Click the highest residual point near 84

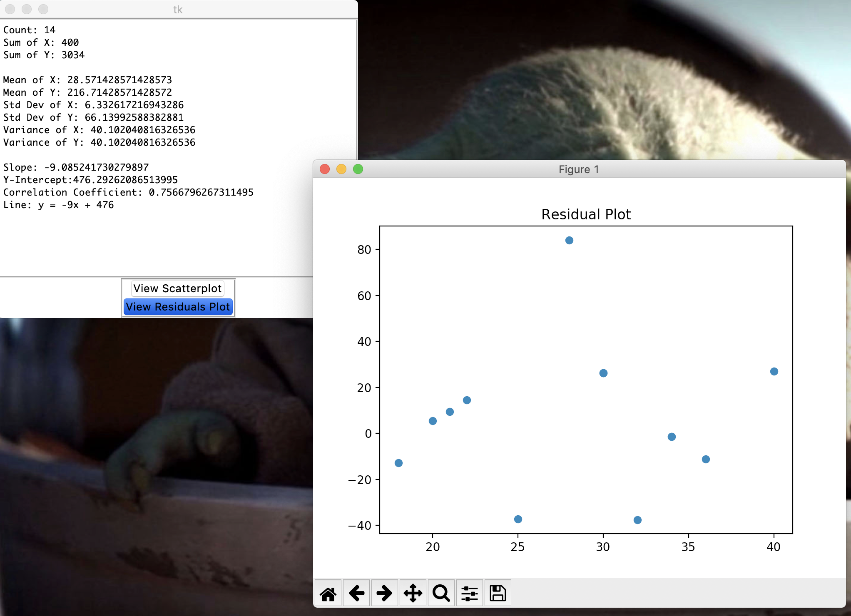click(569, 241)
